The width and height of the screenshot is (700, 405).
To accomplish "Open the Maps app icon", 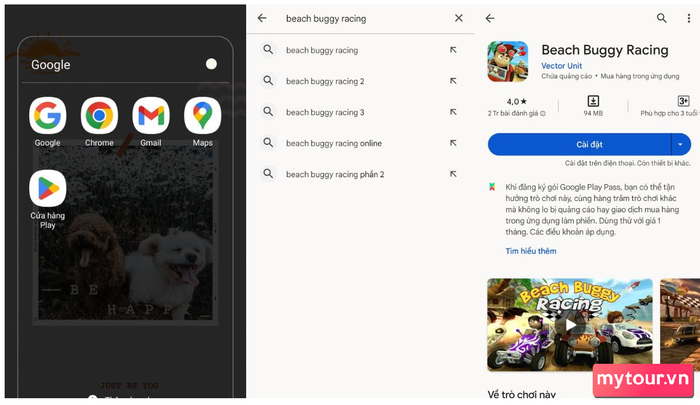I will tap(203, 116).
